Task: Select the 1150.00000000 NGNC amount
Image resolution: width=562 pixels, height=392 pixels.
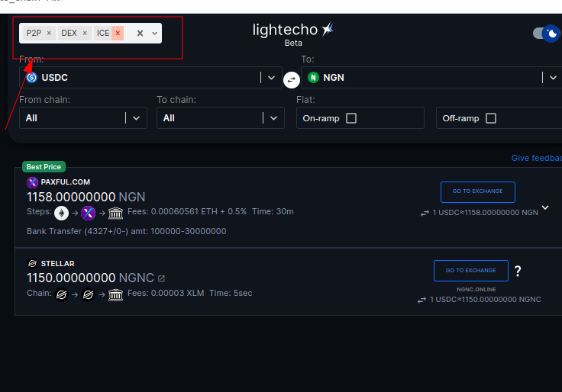Action: point(90,278)
